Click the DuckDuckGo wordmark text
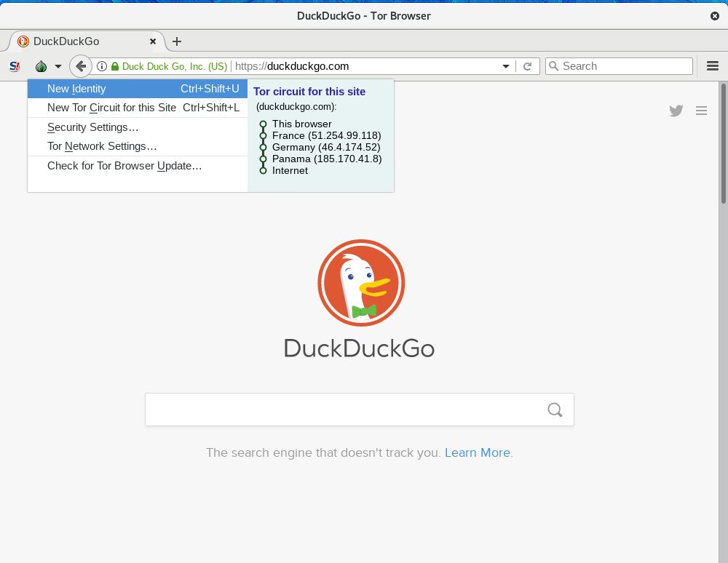This screenshot has width=728, height=563. [x=359, y=348]
